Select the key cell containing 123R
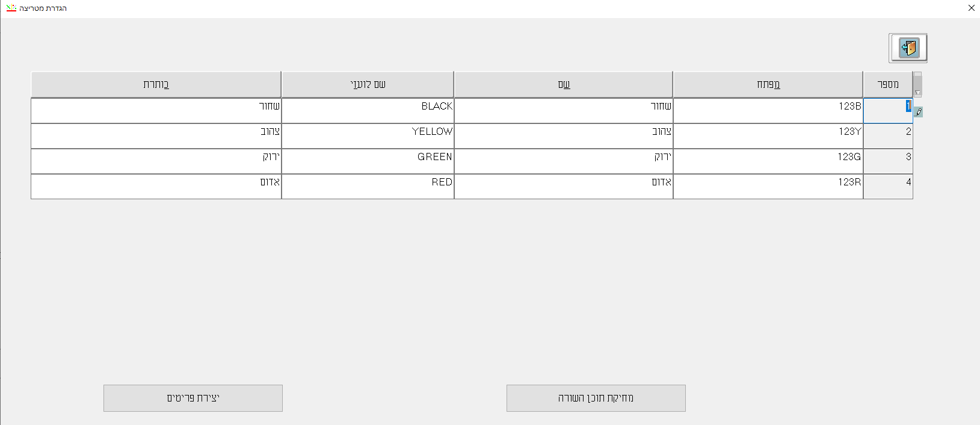980x425 pixels. pos(768,187)
